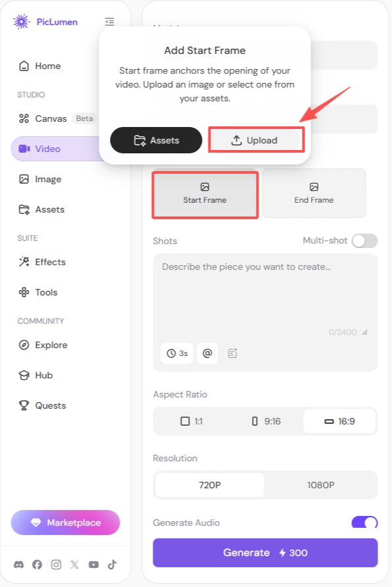Collapse the sidebar with the menu icon

[x=109, y=22]
